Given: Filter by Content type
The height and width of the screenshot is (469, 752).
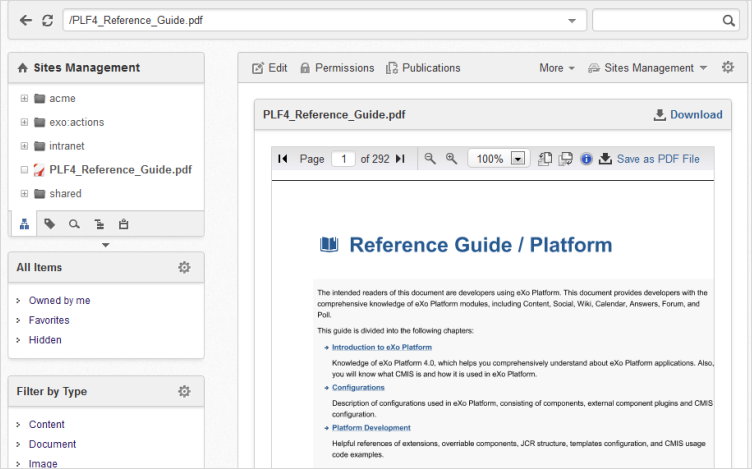Looking at the screenshot, I should [47, 425].
